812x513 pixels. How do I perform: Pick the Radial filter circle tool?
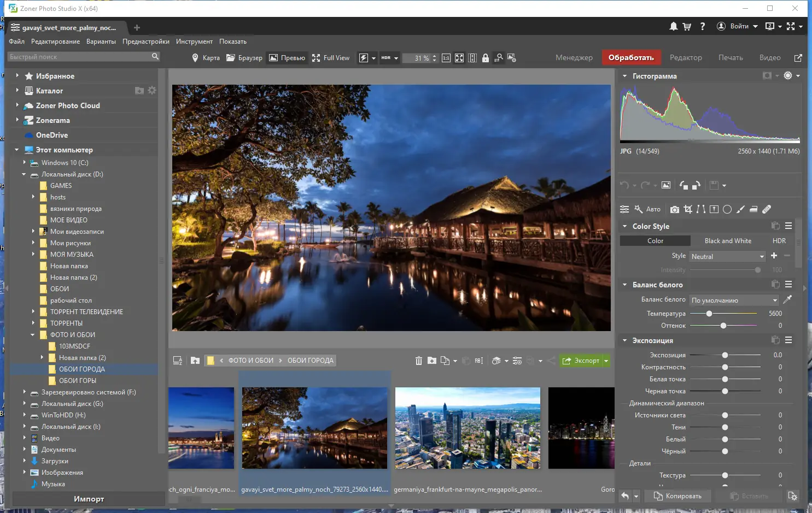tap(727, 209)
